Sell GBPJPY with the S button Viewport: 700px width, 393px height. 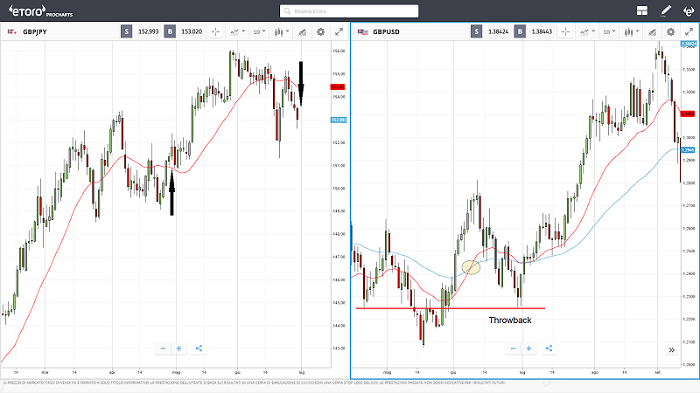pyautogui.click(x=126, y=32)
